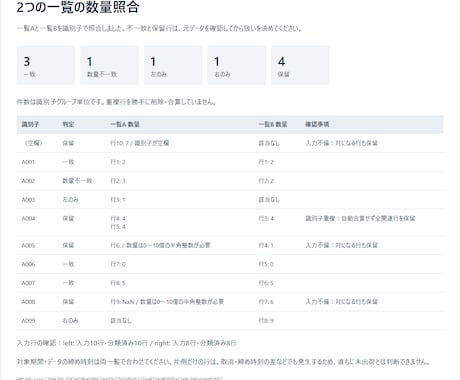Click 数量不一致 status in the A002 row
The width and height of the screenshot is (460, 380).
(x=77, y=181)
